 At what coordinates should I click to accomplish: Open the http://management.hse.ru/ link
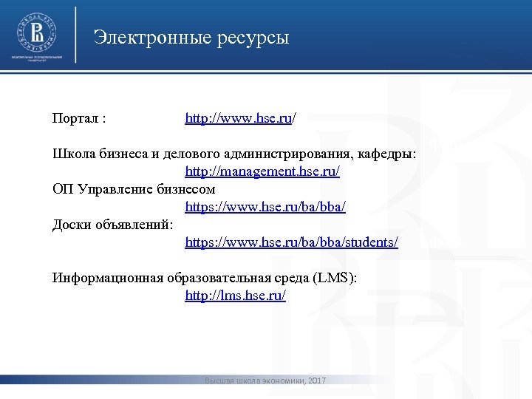coord(262,171)
